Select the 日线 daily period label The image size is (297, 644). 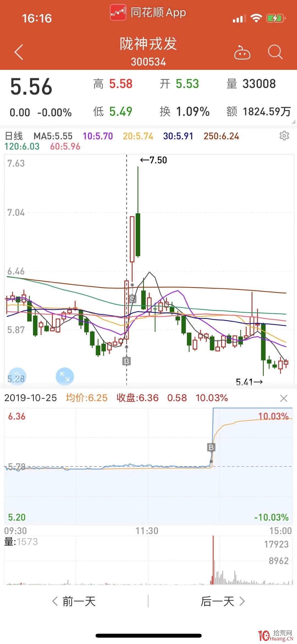(x=14, y=136)
